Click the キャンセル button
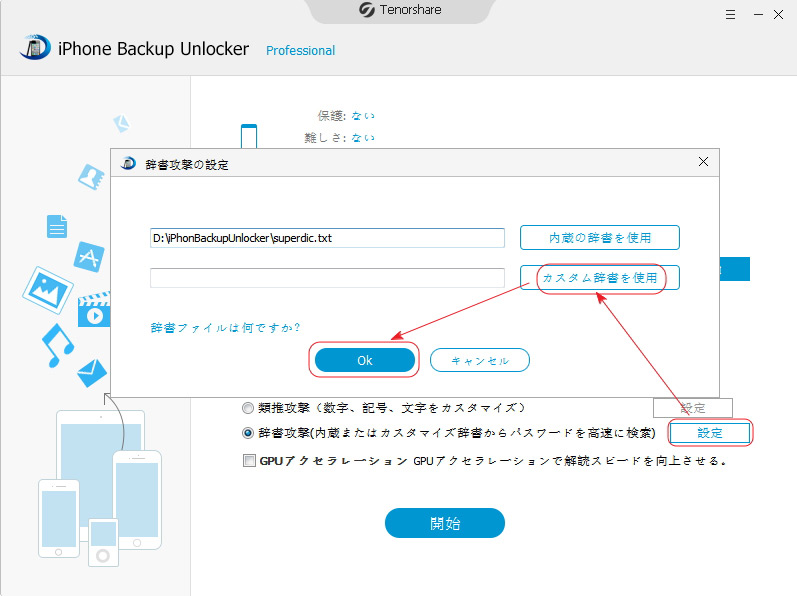 pyautogui.click(x=480, y=360)
